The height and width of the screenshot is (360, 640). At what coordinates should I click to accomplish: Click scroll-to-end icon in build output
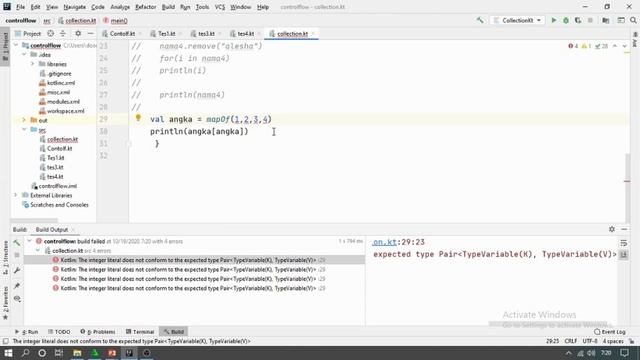tap(624, 255)
